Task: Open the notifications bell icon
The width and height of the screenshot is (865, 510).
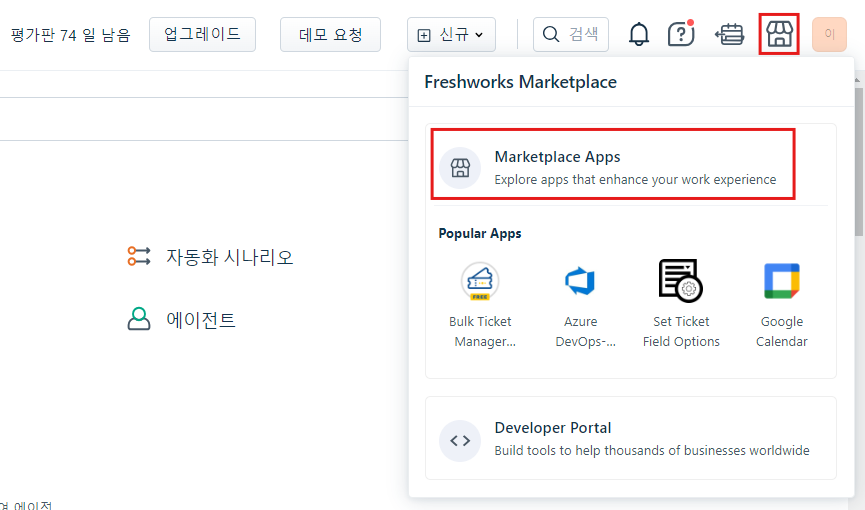Action: (x=639, y=34)
